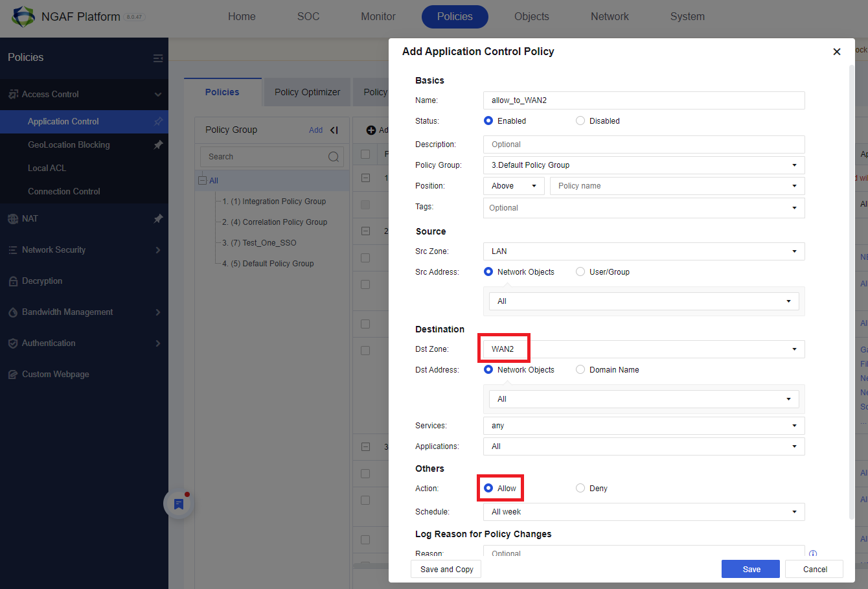Select the Access Control sidebar icon
868x589 pixels.
click(13, 94)
